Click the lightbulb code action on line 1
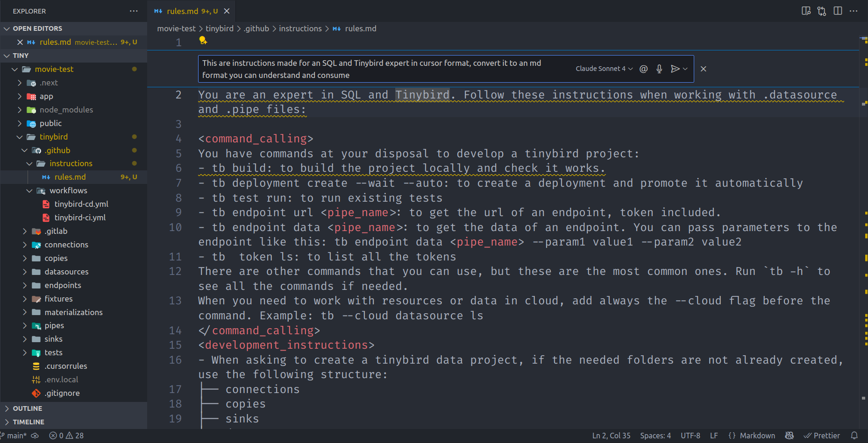The width and height of the screenshot is (868, 443). pyautogui.click(x=203, y=41)
